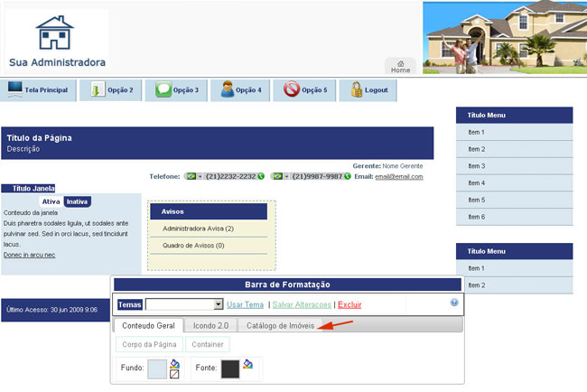This screenshot has height=392, width=587.
Task: Click the Salvar Alteracoes link
Action: tap(301, 305)
